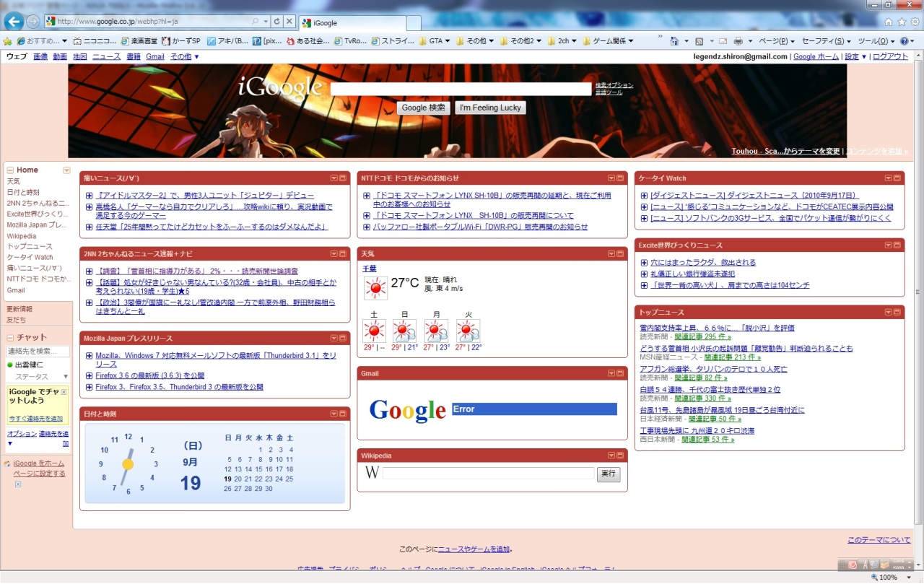Maximize the 天気 weather gadget
The image size is (924, 584).
(x=620, y=253)
